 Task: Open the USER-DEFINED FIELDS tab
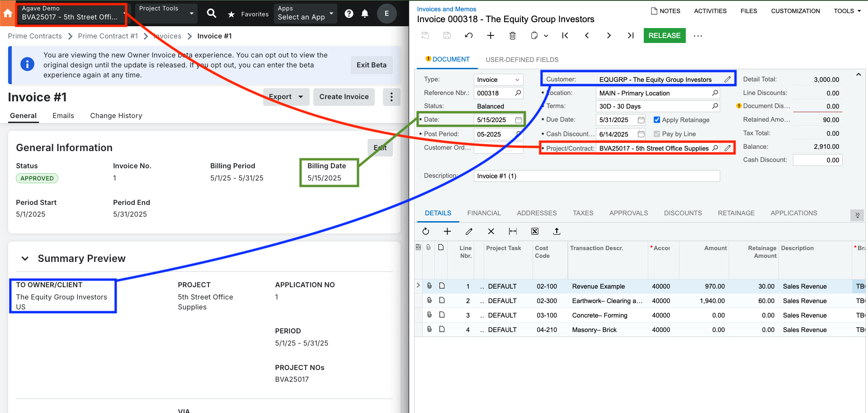(x=522, y=60)
